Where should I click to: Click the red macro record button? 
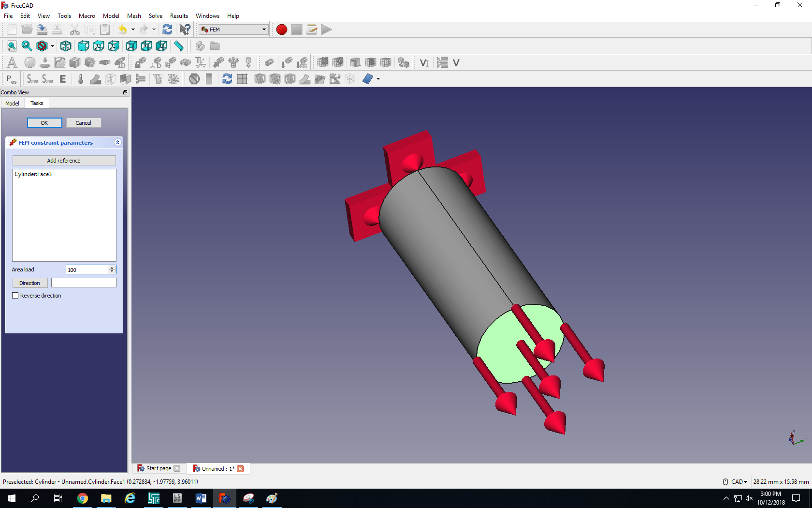[281, 30]
